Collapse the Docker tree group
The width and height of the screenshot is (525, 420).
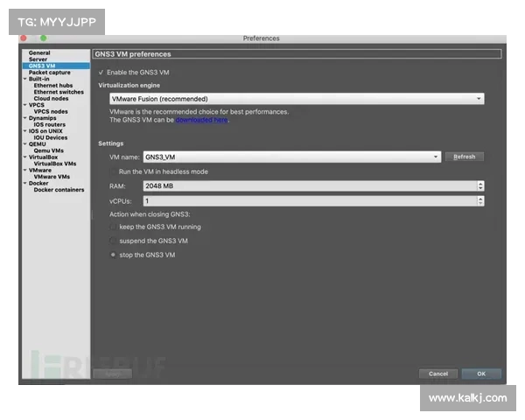[24, 183]
